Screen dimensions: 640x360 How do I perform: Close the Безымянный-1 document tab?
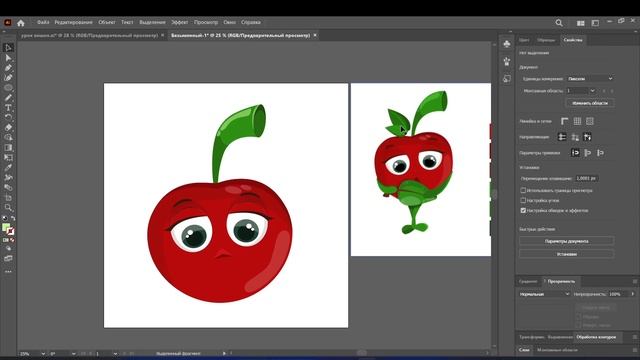pos(315,36)
